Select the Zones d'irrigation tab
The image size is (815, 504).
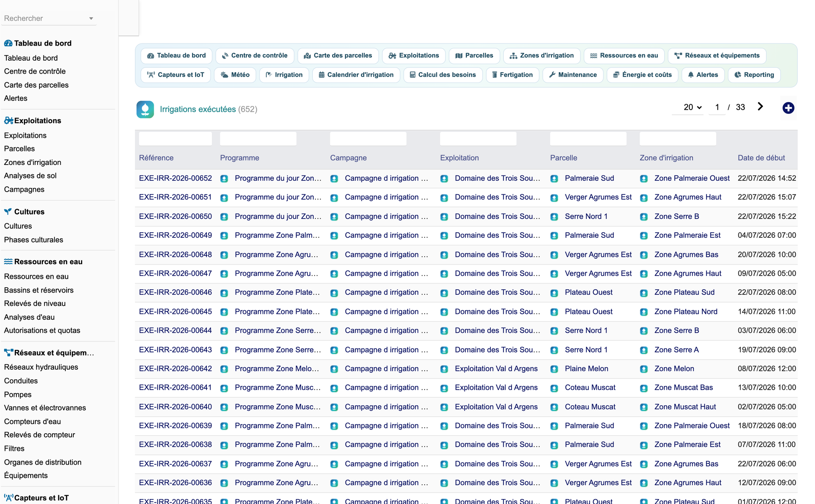coord(542,56)
